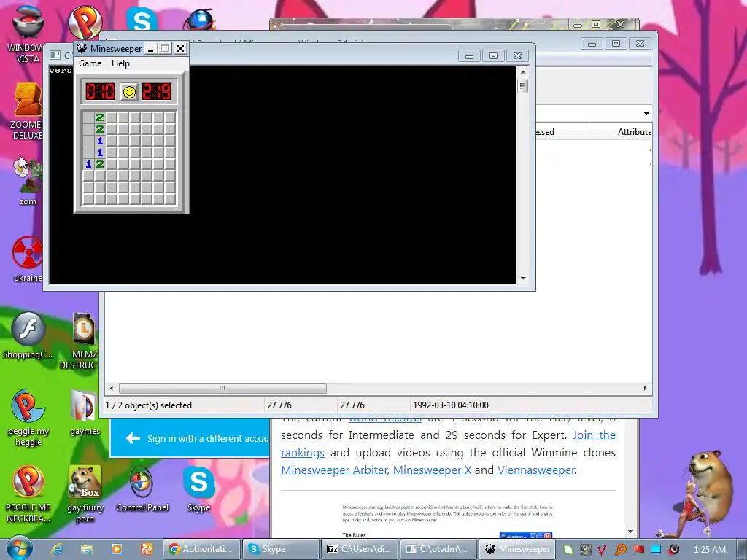Open ZOOMER DELUXE desktop icon
The width and height of the screenshot is (747, 560).
(28, 111)
